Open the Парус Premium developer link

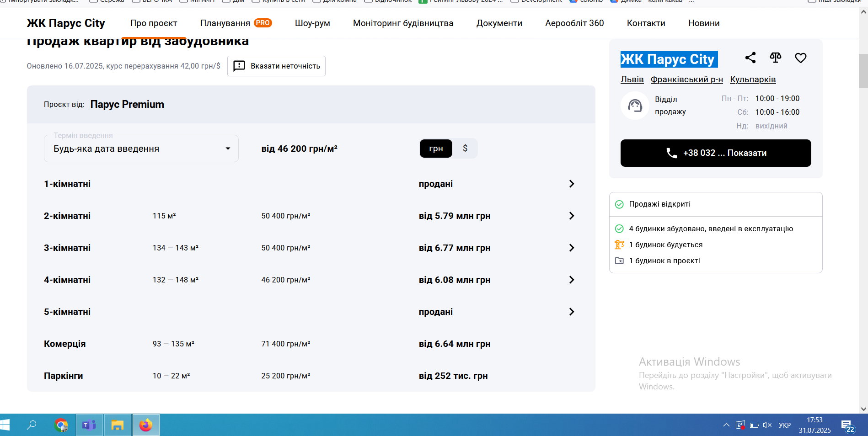127,104
